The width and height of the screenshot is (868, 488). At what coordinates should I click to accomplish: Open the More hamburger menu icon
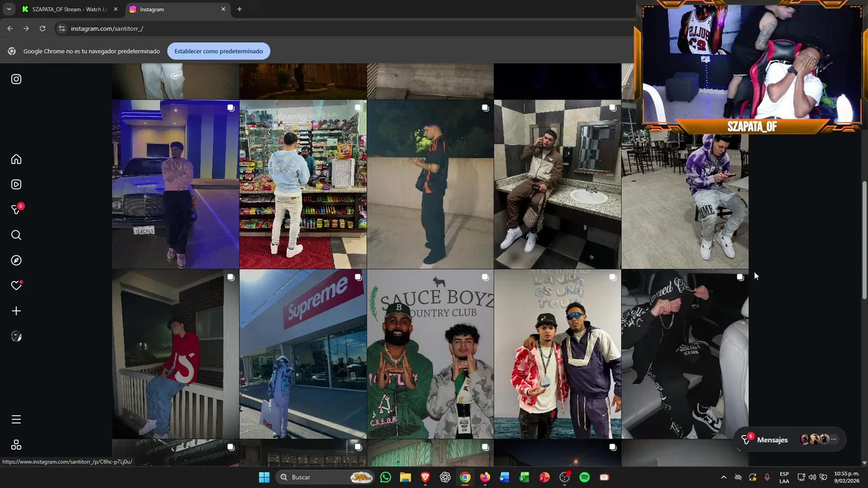16,420
